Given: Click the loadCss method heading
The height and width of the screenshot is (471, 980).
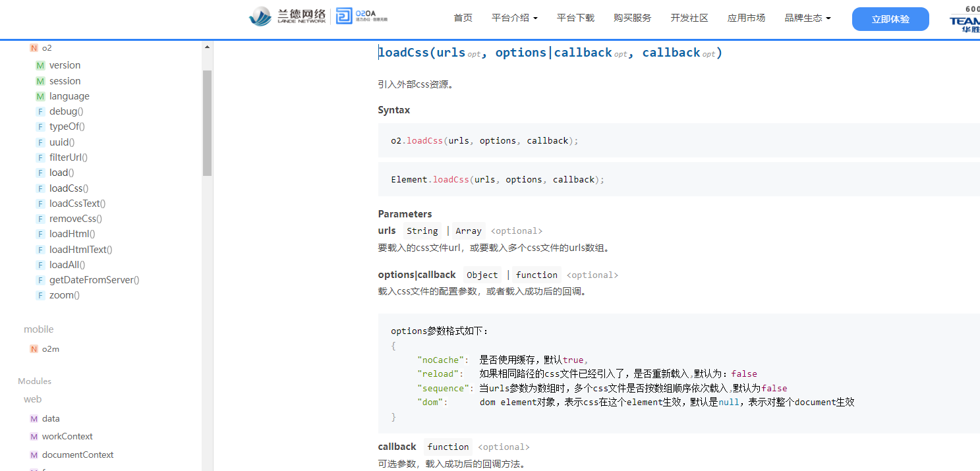Looking at the screenshot, I should (x=550, y=53).
